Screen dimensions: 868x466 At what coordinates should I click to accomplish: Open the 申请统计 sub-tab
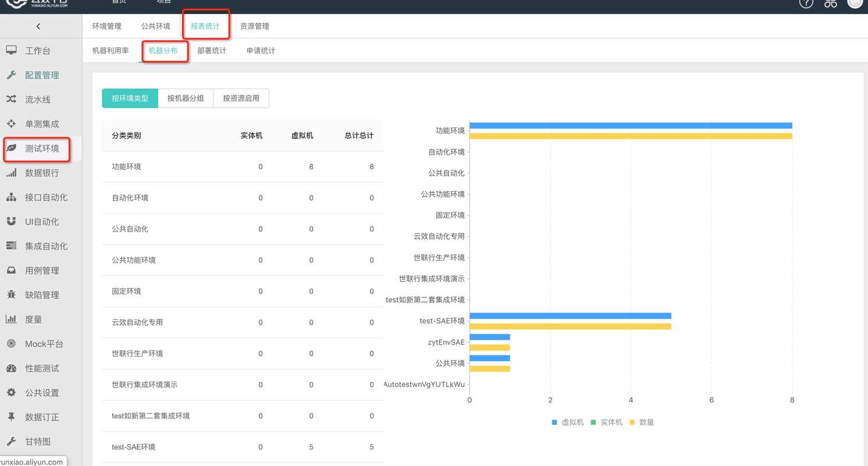click(261, 51)
